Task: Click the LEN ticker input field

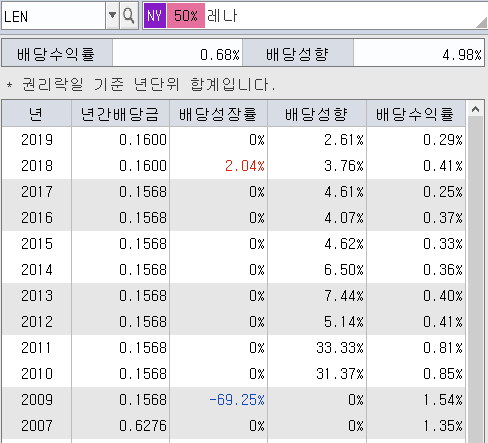Action: [53, 16]
